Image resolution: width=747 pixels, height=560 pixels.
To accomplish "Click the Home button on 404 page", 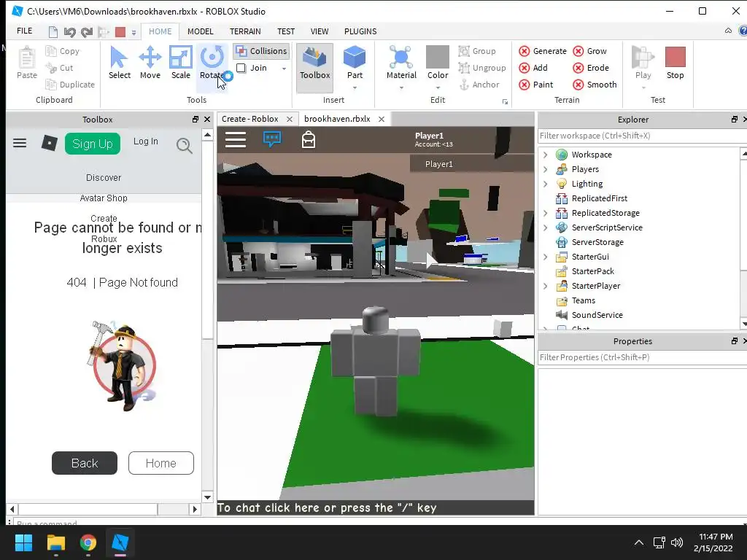I will [x=161, y=463].
